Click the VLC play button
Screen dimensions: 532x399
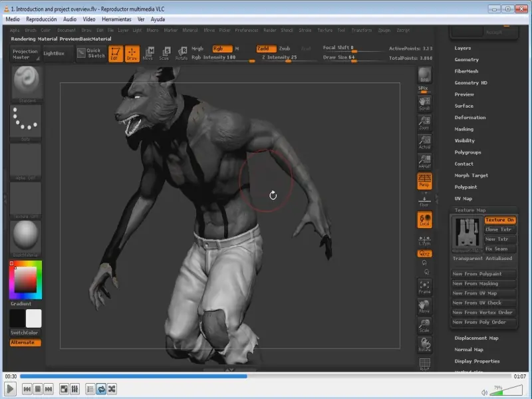point(10,389)
